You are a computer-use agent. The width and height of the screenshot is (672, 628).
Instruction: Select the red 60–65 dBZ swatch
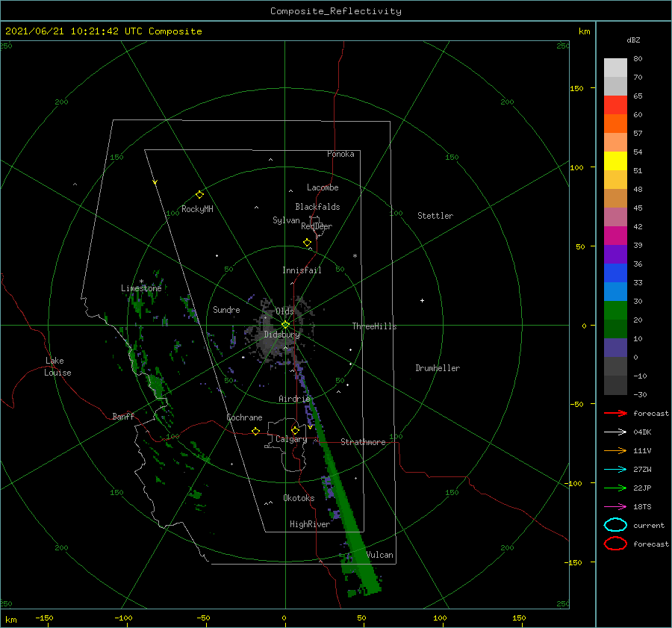coord(615,105)
